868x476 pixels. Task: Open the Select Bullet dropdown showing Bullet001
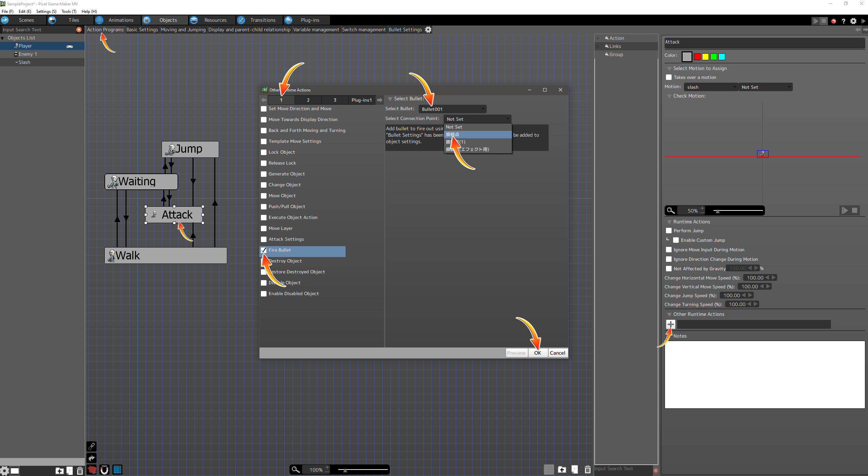tap(452, 109)
